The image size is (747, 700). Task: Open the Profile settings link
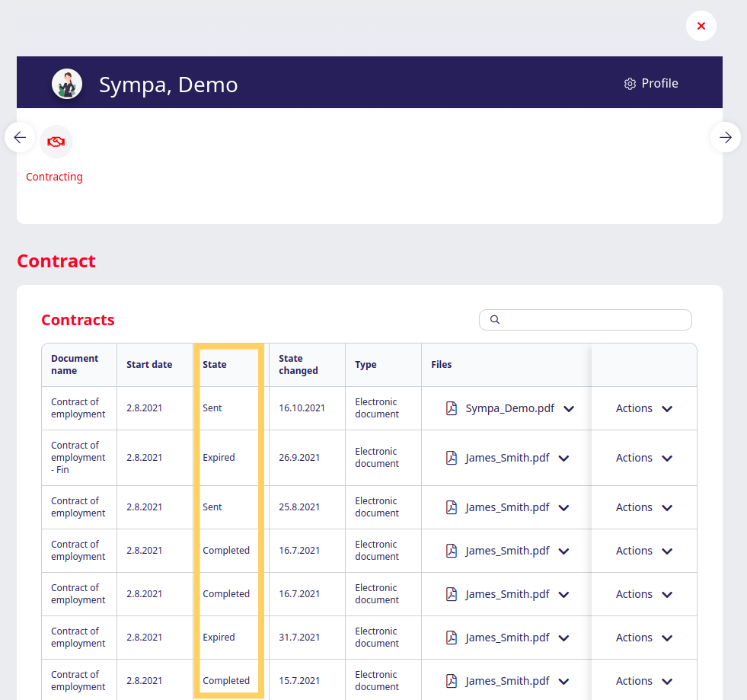651,83
